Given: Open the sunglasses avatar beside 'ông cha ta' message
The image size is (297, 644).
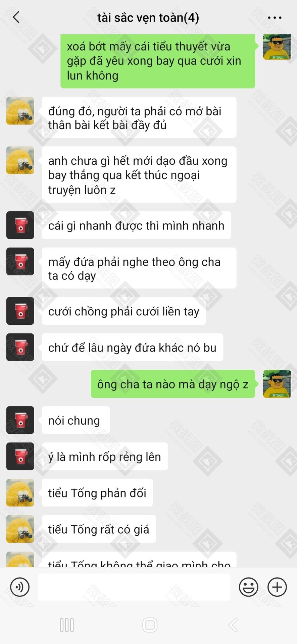Looking at the screenshot, I should coord(277,384).
